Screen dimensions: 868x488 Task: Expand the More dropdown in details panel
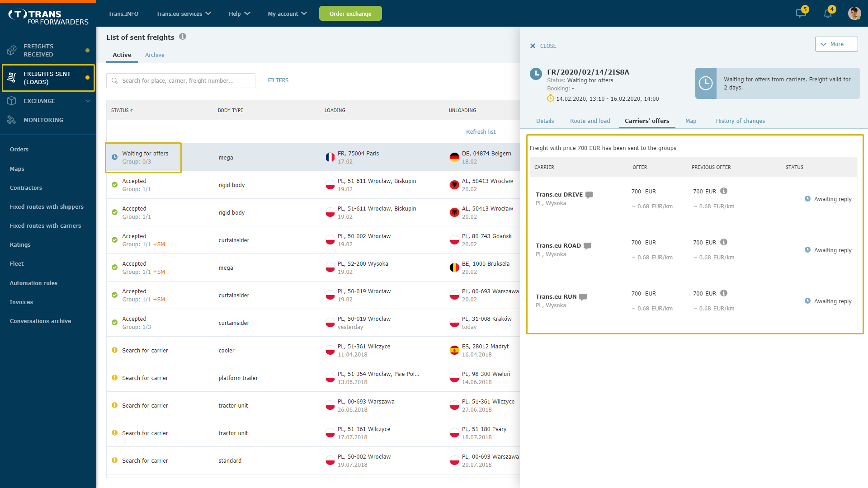836,44
